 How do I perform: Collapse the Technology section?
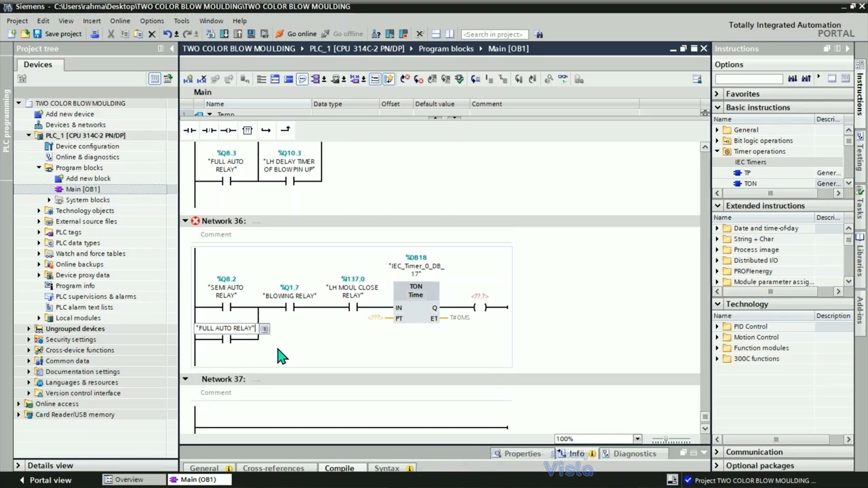(x=717, y=304)
